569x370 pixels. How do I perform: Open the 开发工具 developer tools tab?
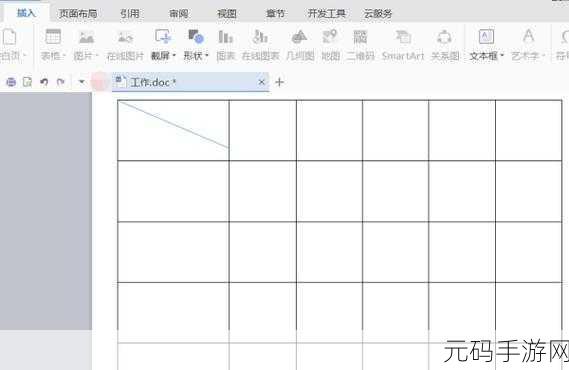pos(326,14)
